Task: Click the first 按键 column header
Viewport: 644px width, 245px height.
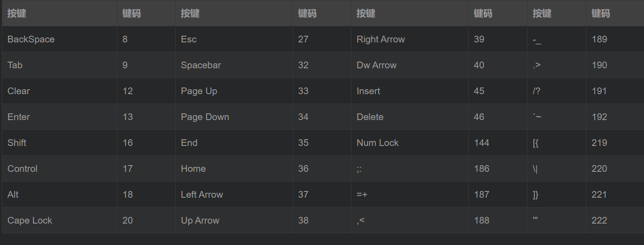Action: coord(17,13)
